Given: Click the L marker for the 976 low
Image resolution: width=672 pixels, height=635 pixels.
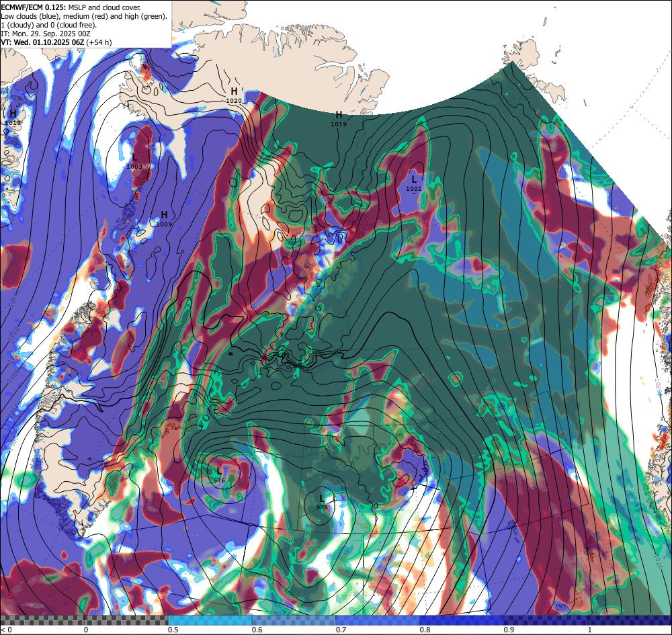Looking at the screenshot, I should (219, 472).
